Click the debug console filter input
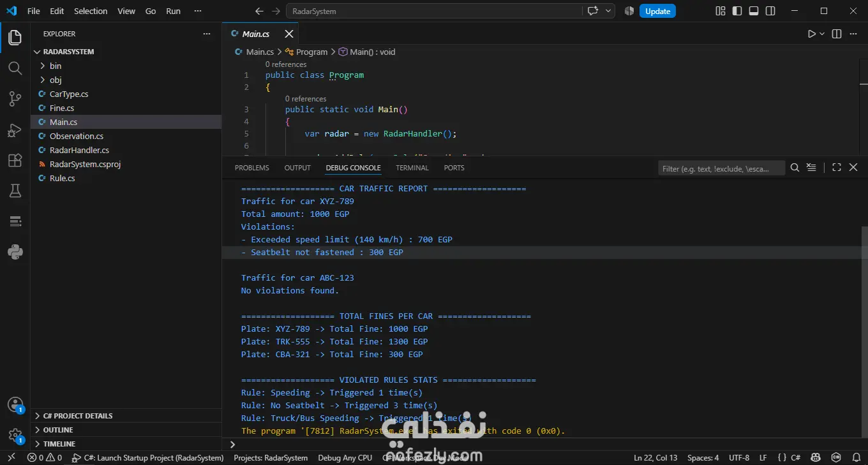Screen dimensions: 868x465 point(722,168)
